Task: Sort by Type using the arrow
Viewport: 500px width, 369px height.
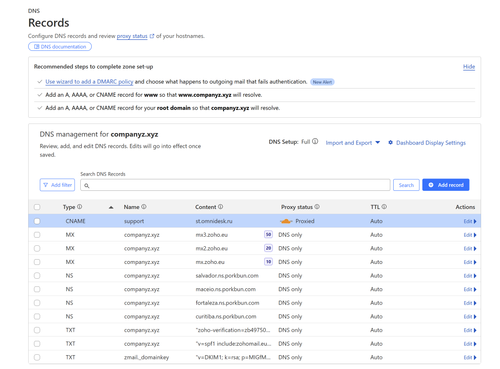Action: pyautogui.click(x=111, y=207)
